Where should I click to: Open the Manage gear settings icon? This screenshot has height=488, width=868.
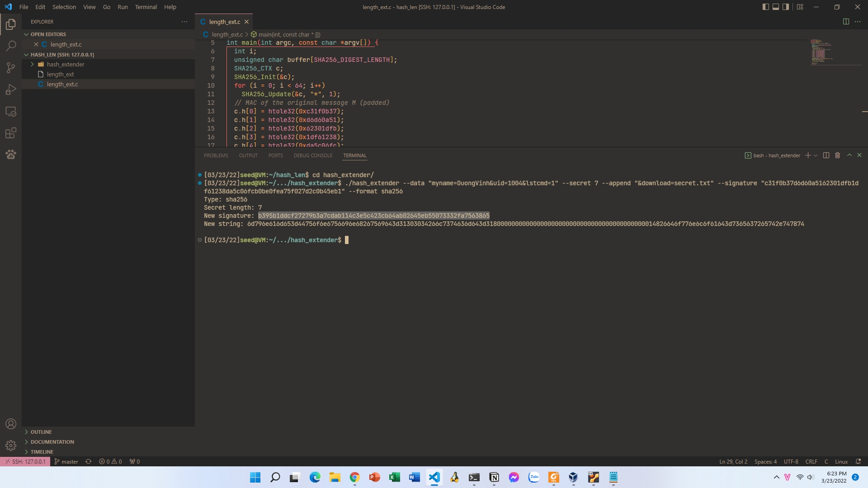[x=11, y=446]
